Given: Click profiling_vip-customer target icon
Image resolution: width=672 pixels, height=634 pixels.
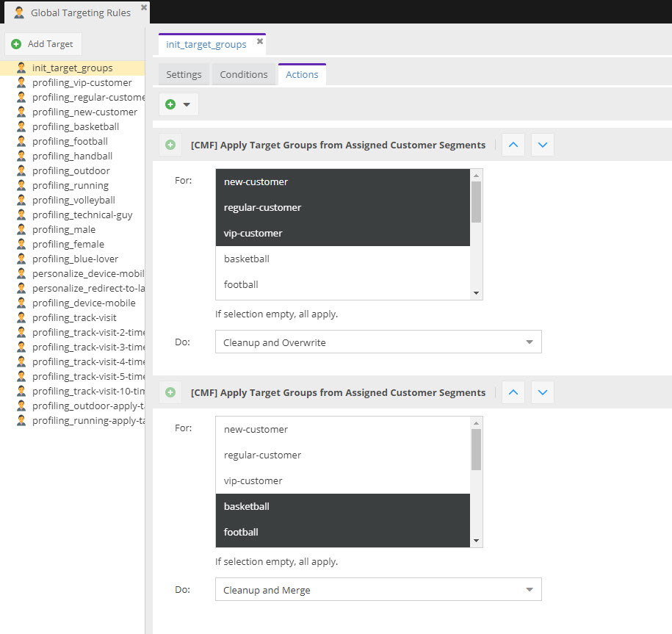Looking at the screenshot, I should (x=21, y=83).
